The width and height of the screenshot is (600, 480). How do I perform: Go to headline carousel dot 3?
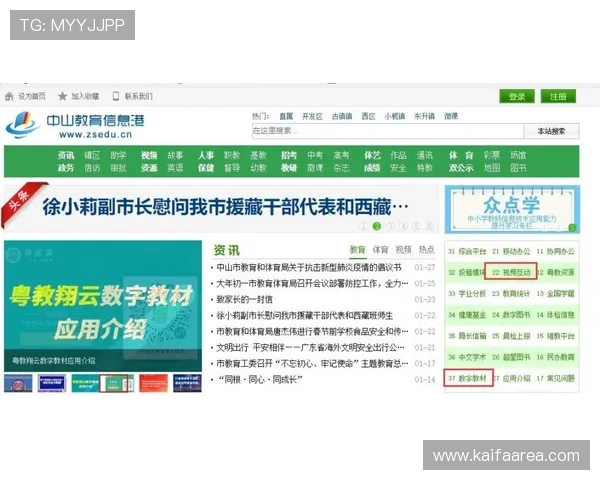coord(390,226)
